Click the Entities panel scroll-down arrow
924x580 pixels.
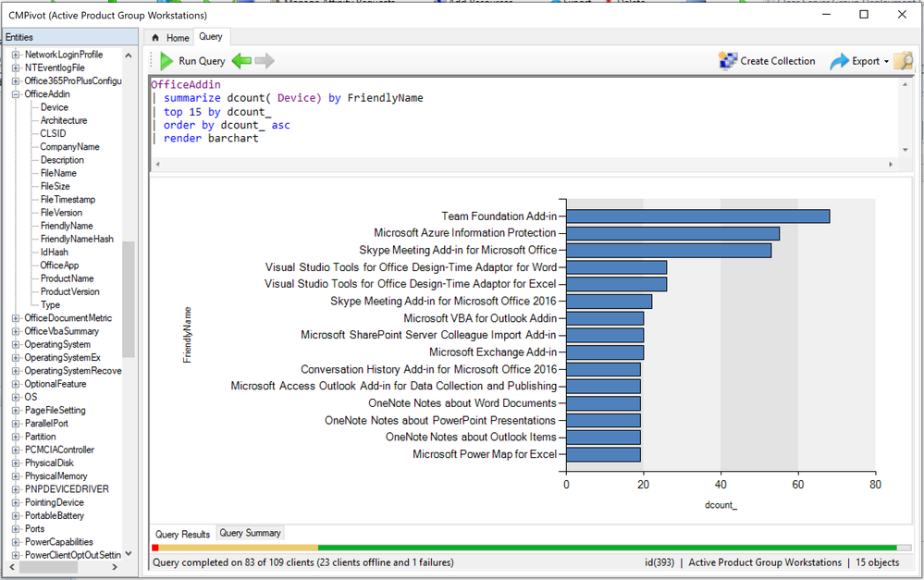(x=129, y=554)
